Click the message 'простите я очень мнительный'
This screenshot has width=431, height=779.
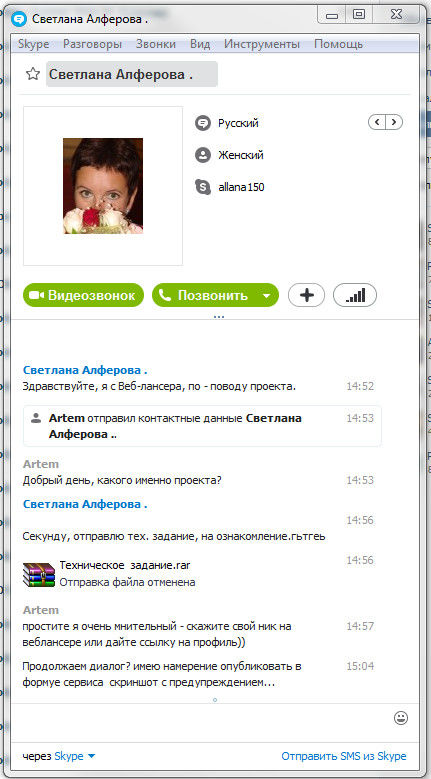157,634
